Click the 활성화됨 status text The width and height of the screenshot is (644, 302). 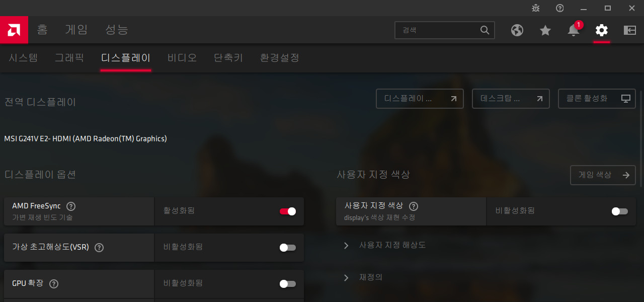click(x=179, y=210)
